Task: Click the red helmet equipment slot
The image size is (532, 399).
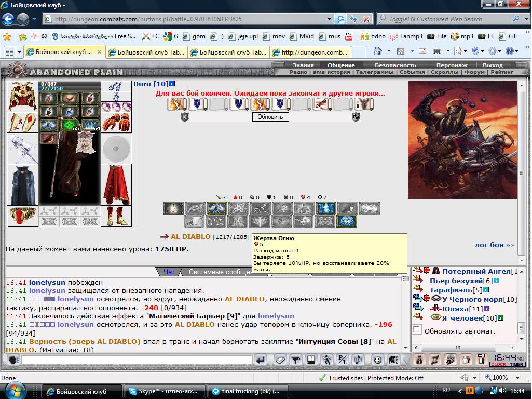Action: (x=22, y=97)
